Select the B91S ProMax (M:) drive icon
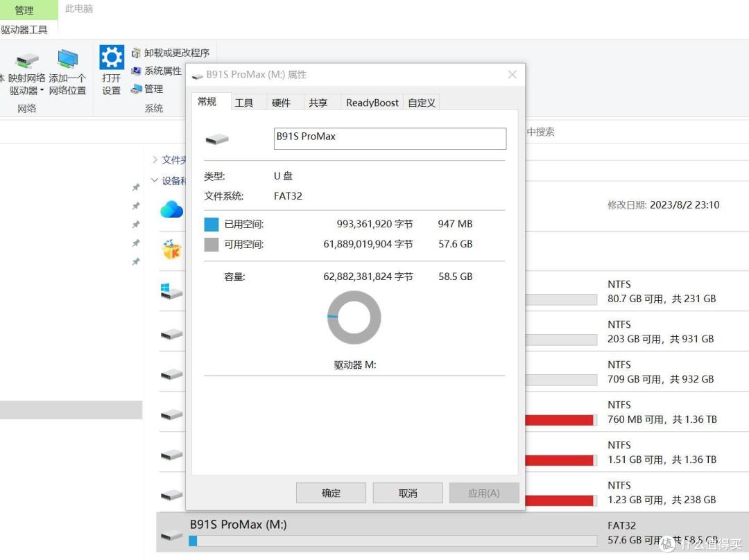 [171, 535]
